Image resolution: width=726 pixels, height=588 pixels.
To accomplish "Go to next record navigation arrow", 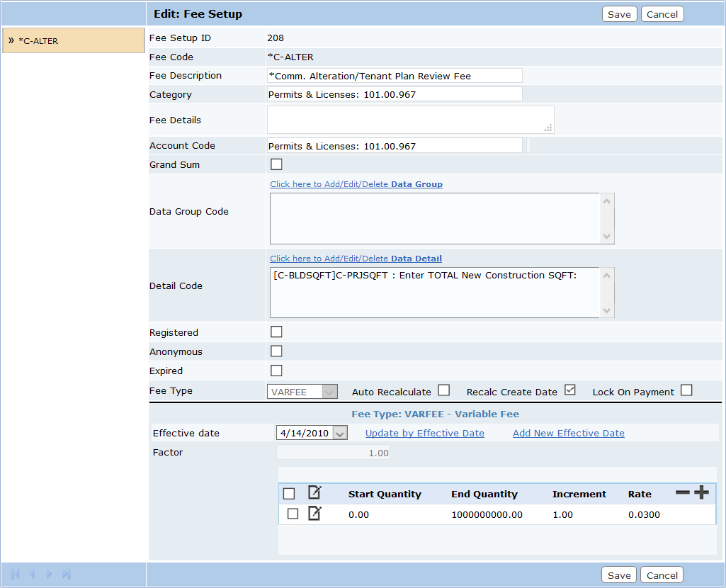I will (50, 575).
